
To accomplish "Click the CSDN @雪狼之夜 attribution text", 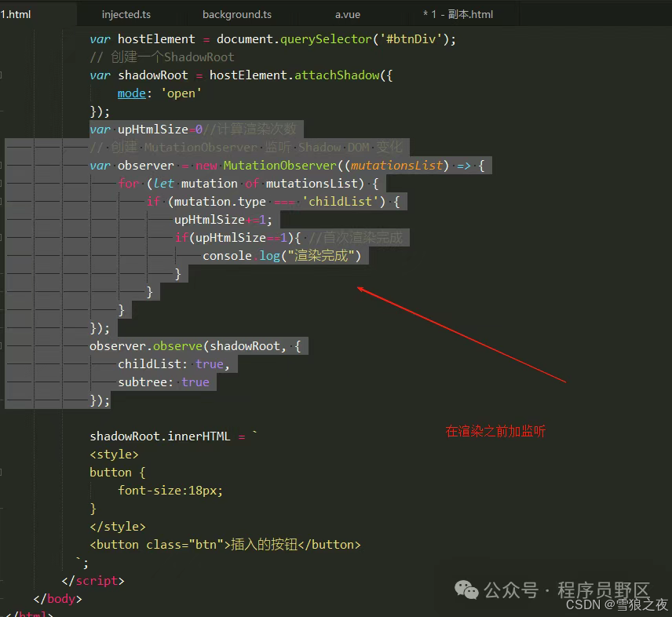I will (x=617, y=605).
